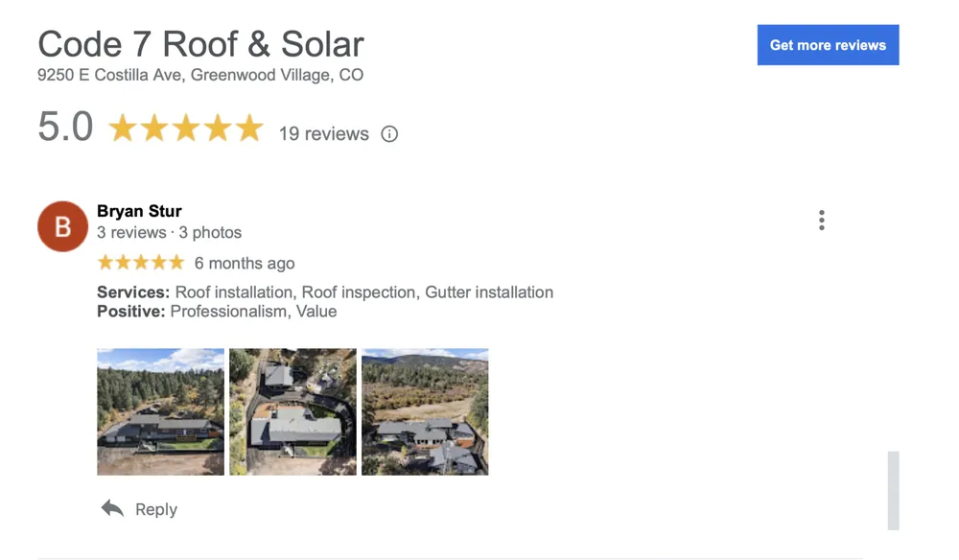Open the 19 reviews list

click(322, 134)
